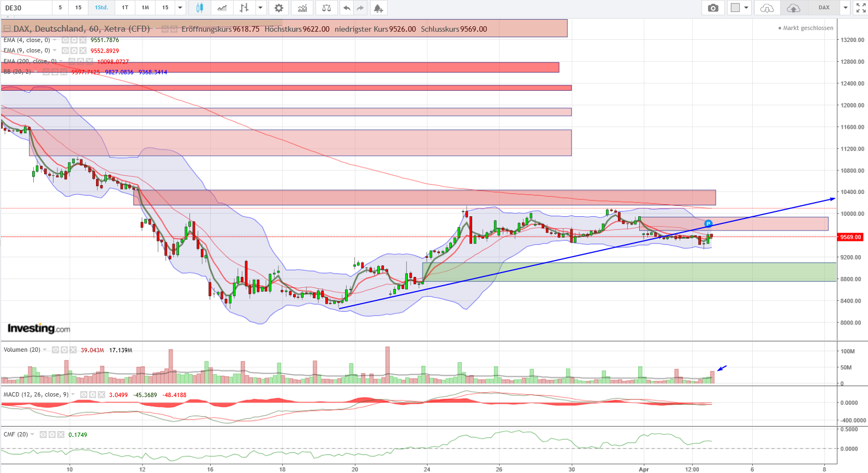Open compare symbols scale icon
Viewport: 868px width, 473px height.
[x=326, y=8]
